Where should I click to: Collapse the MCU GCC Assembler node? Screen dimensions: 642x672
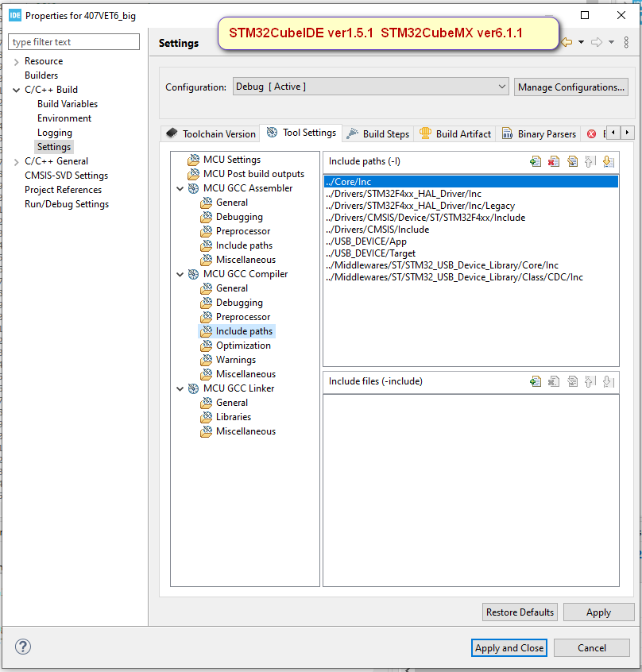[x=180, y=188]
